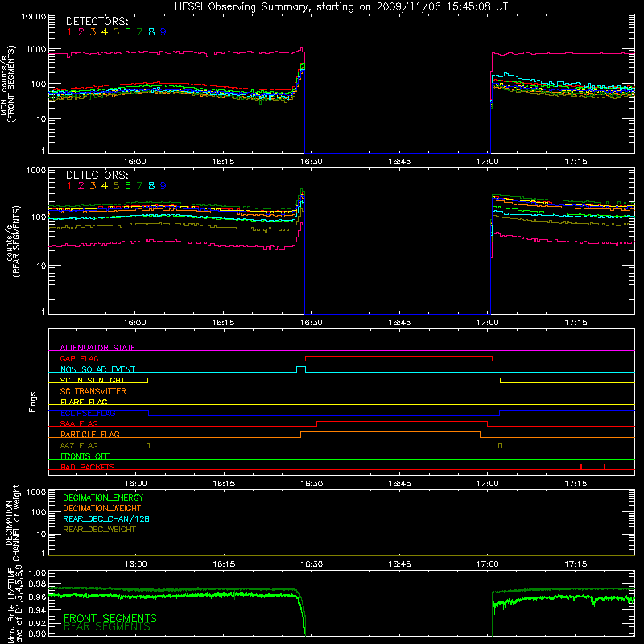Click the DECIMATION CHANNEL or weight axis title
The height and width of the screenshot is (644, 644).
coord(12,522)
